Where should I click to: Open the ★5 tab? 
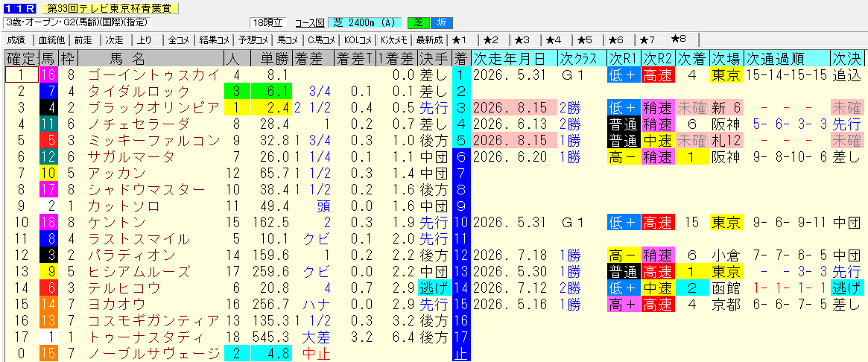tap(585, 40)
